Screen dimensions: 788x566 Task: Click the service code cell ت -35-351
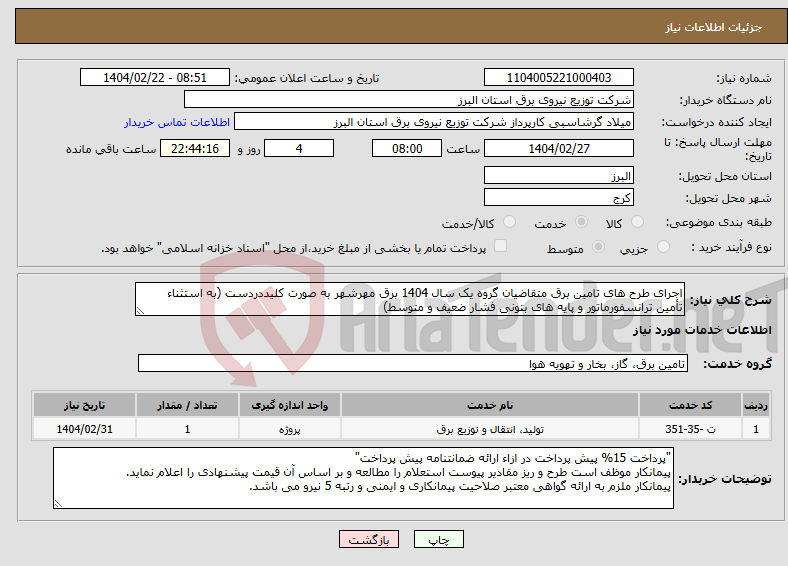[x=691, y=429]
